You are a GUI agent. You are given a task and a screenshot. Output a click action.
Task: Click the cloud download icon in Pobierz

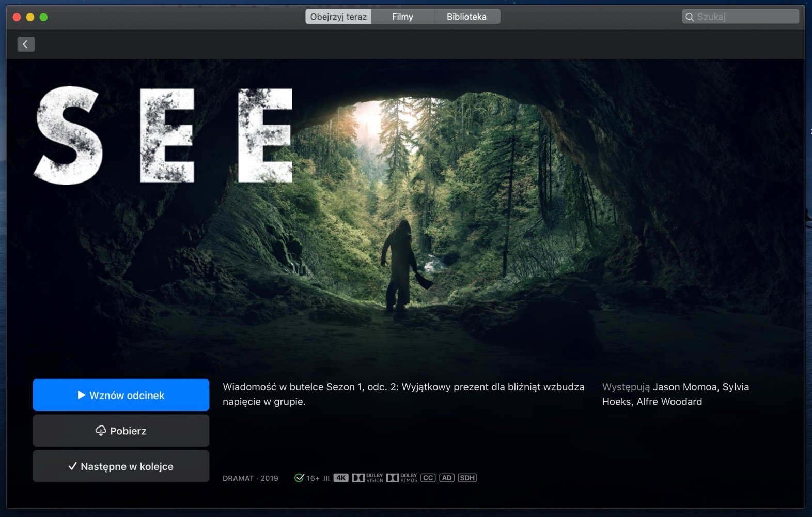(101, 431)
